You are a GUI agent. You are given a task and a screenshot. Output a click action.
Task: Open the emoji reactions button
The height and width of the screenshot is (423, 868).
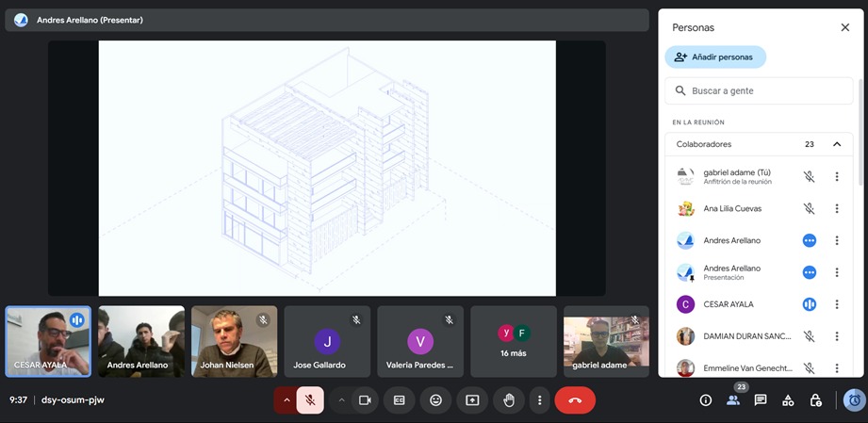coord(435,400)
